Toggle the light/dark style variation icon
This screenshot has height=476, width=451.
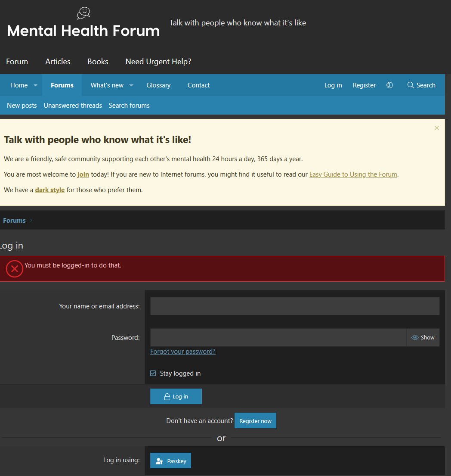[x=389, y=85]
